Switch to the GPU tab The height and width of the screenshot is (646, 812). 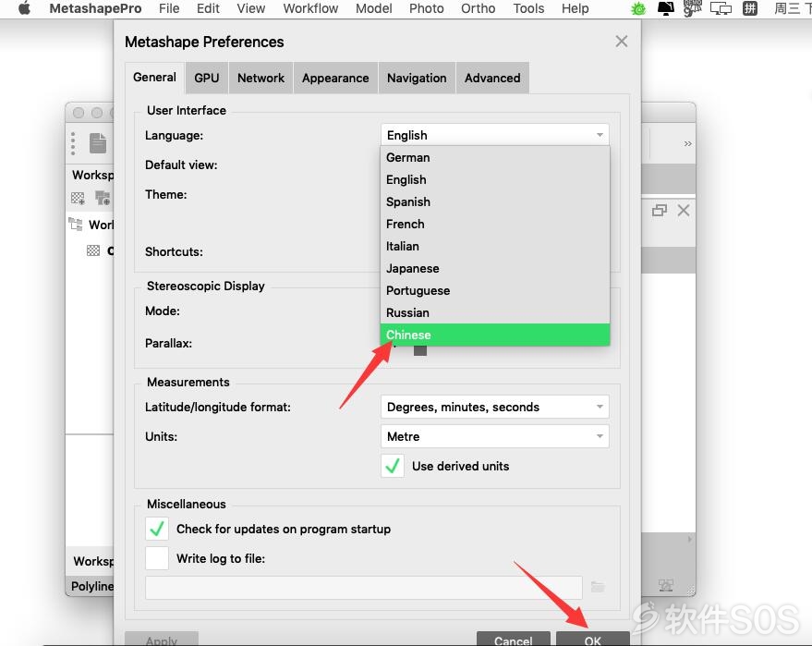click(207, 79)
